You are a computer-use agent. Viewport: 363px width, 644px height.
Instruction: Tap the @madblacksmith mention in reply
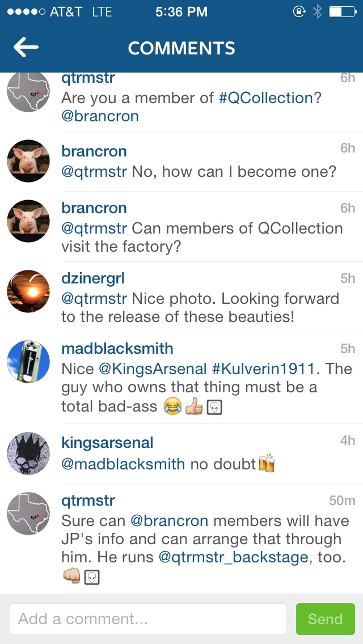point(123,464)
